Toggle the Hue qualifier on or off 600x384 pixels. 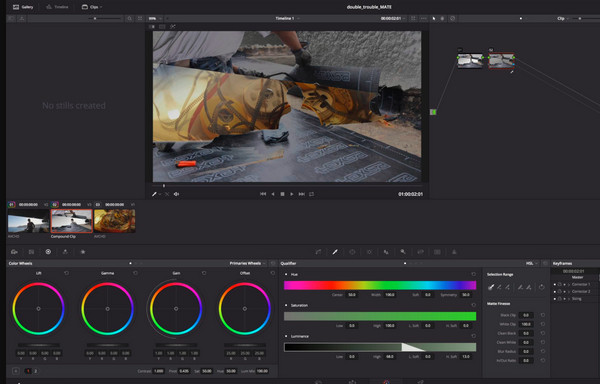(x=286, y=274)
